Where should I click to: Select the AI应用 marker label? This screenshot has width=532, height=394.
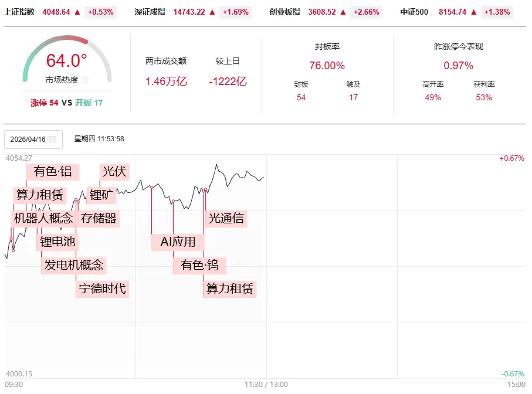[x=178, y=242]
